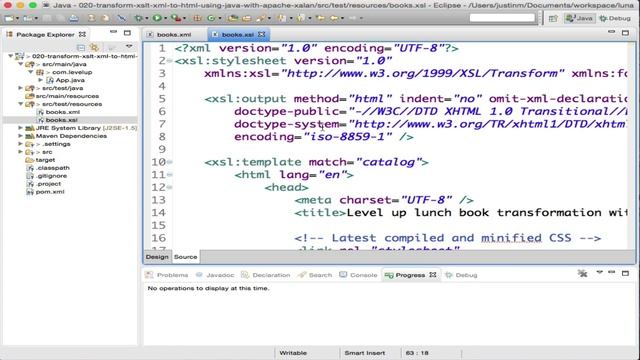Open the Progress view menu arrow
The height and width of the screenshot is (360, 640).
coord(599,272)
